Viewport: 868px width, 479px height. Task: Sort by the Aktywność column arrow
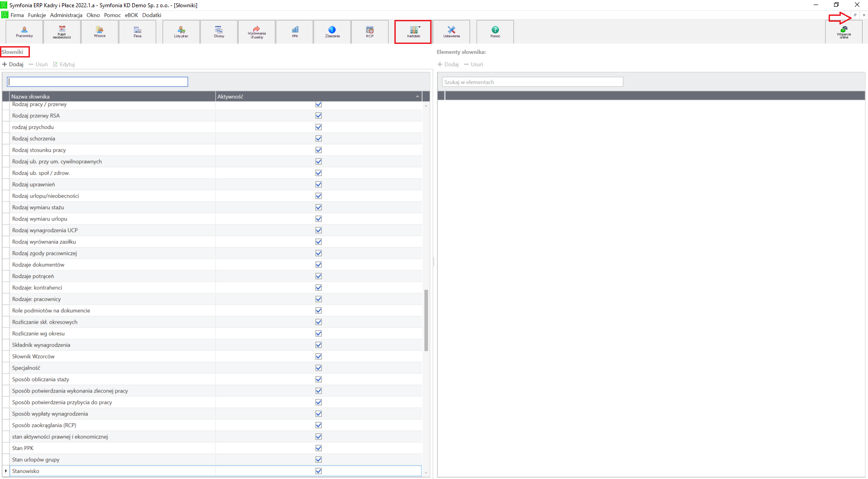417,96
